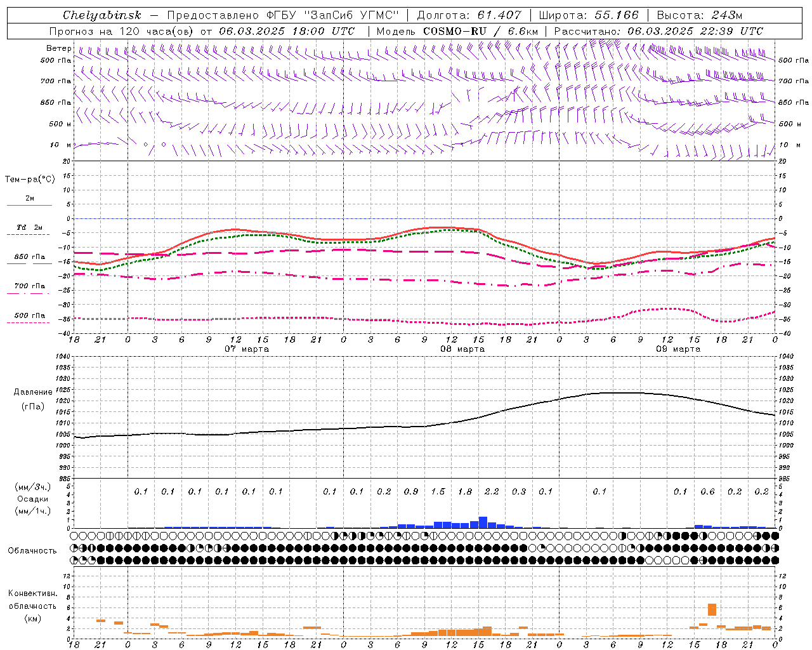812x650 pixels.
Task: Click the 0.6 precipitation value
Action: pos(707,491)
